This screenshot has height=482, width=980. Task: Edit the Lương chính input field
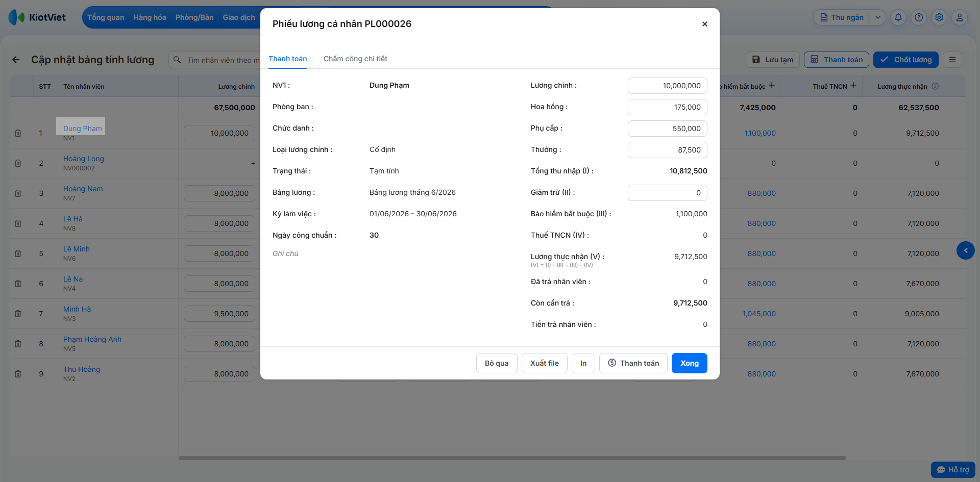click(667, 86)
